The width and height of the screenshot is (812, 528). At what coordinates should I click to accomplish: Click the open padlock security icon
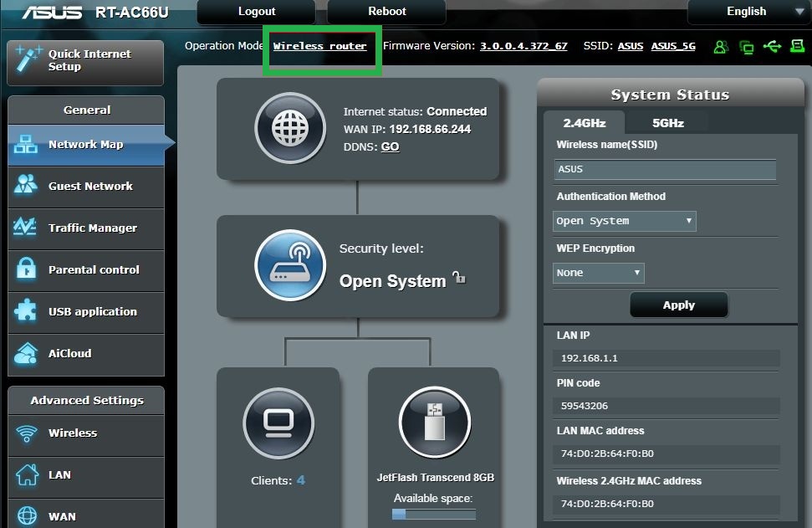pos(459,278)
